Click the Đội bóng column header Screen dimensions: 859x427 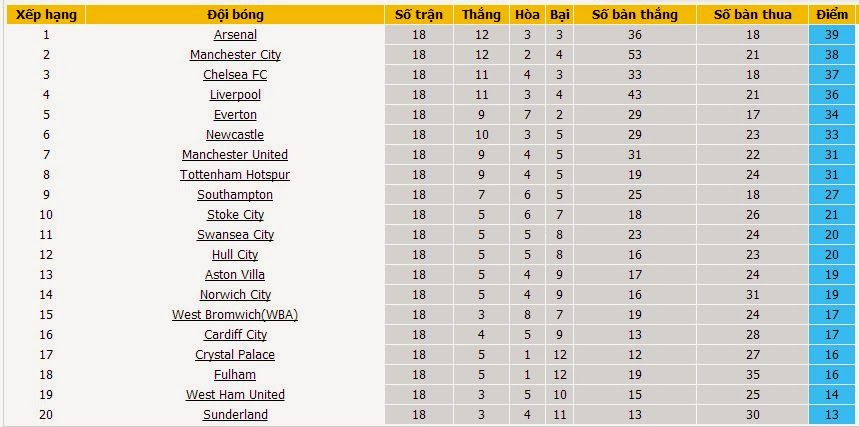235,15
